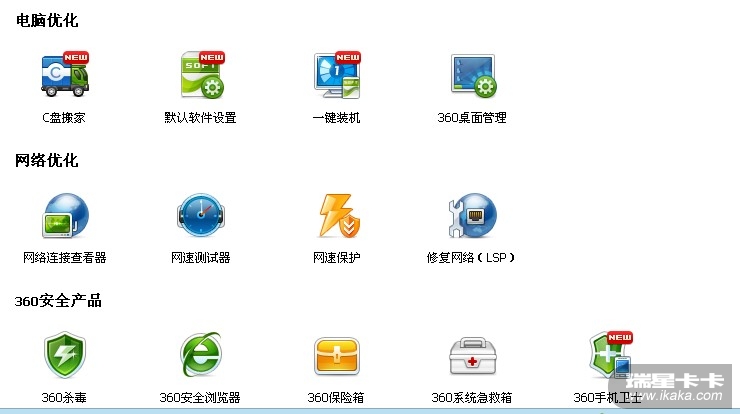Open the 360保险箱 orange case icon
This screenshot has height=414, width=740.
click(336, 356)
